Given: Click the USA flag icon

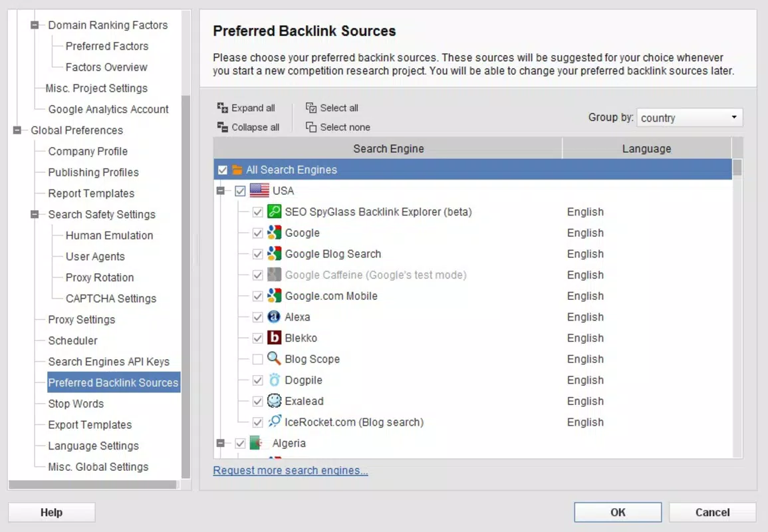Looking at the screenshot, I should click(259, 191).
